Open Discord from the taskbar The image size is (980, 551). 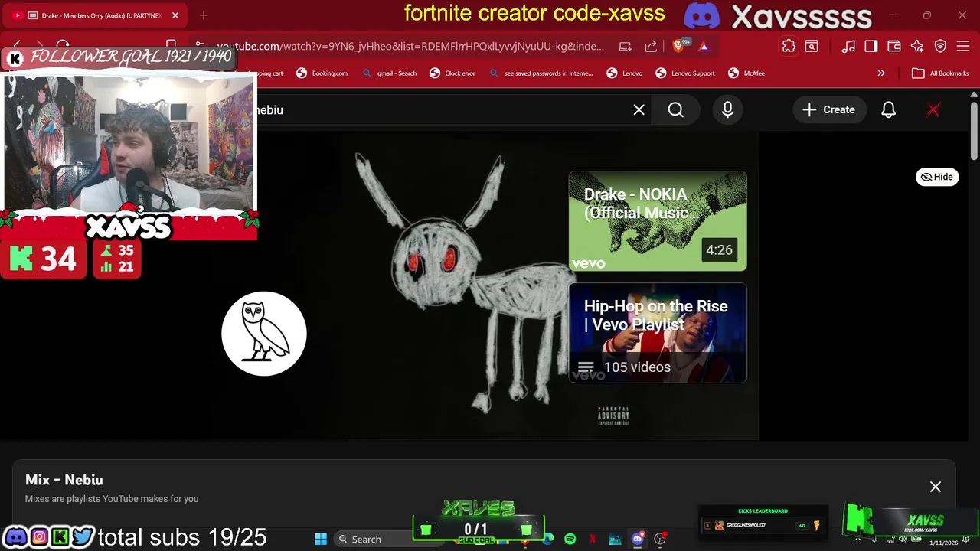click(x=637, y=539)
